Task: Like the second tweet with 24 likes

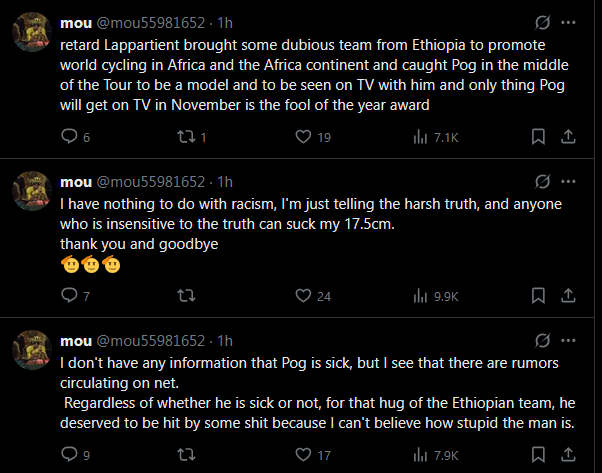Action: pos(304,296)
